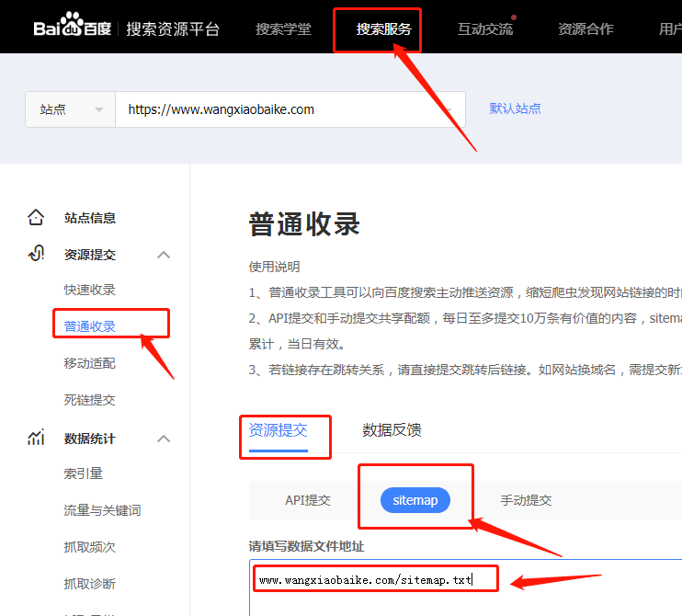Viewport: 682px width, 616px height.
Task: Switch to the 资源提交 tab
Action: pyautogui.click(x=278, y=430)
